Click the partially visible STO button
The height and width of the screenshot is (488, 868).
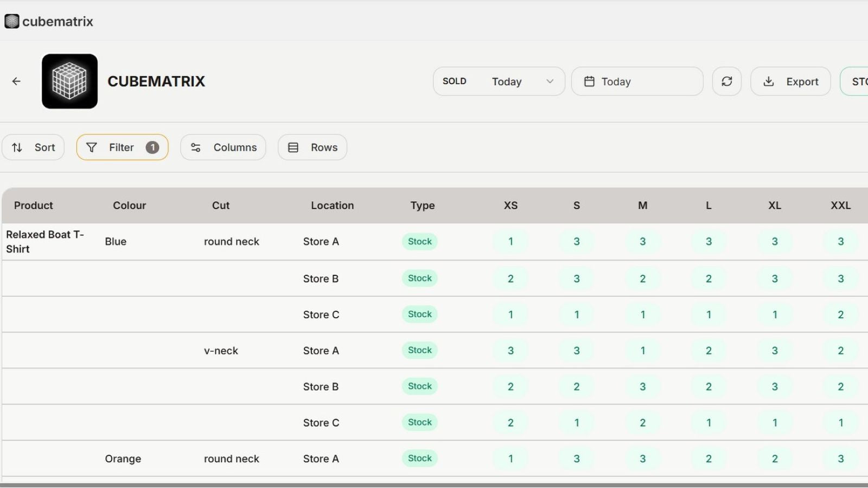point(855,81)
